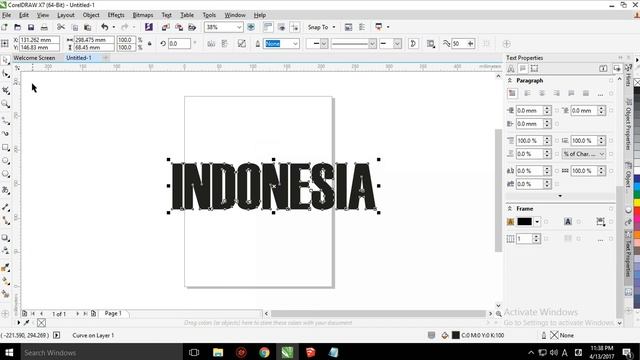Image resolution: width=640 pixels, height=360 pixels.
Task: Open the File menu
Action: pyautogui.click(x=7, y=15)
